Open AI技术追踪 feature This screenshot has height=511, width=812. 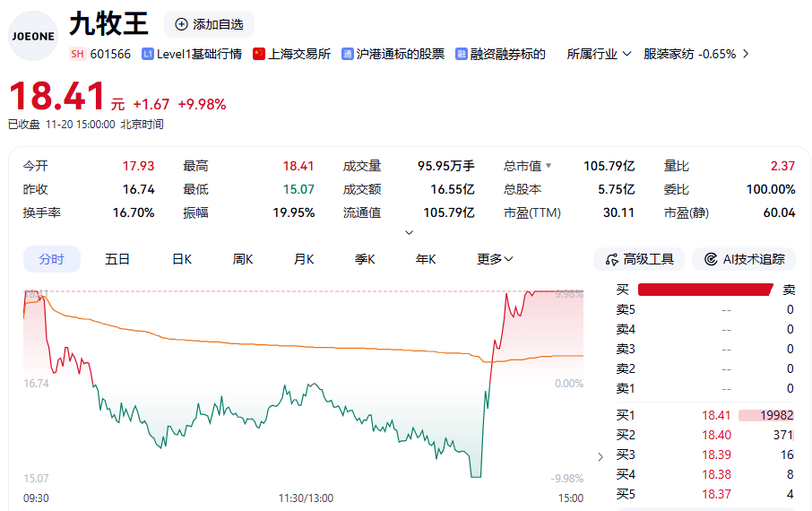pyautogui.click(x=744, y=259)
